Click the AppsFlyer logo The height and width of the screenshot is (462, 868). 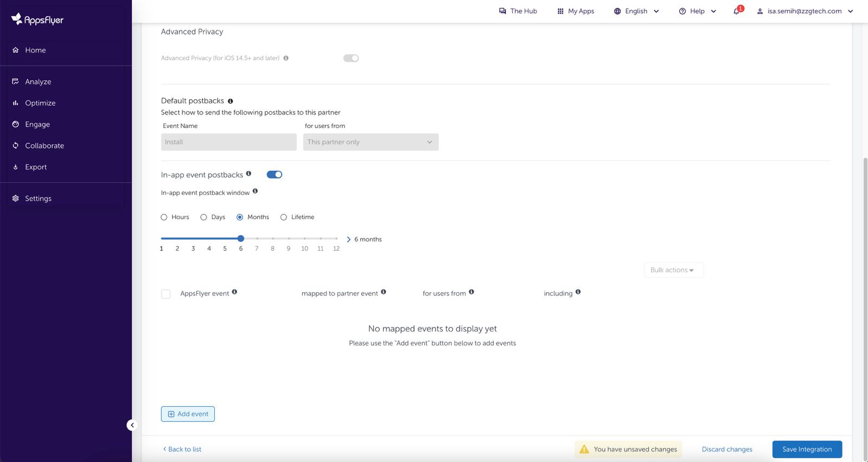coord(37,20)
